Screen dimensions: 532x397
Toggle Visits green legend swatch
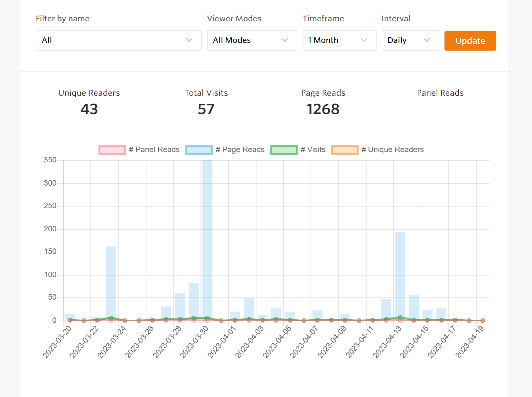(284, 150)
